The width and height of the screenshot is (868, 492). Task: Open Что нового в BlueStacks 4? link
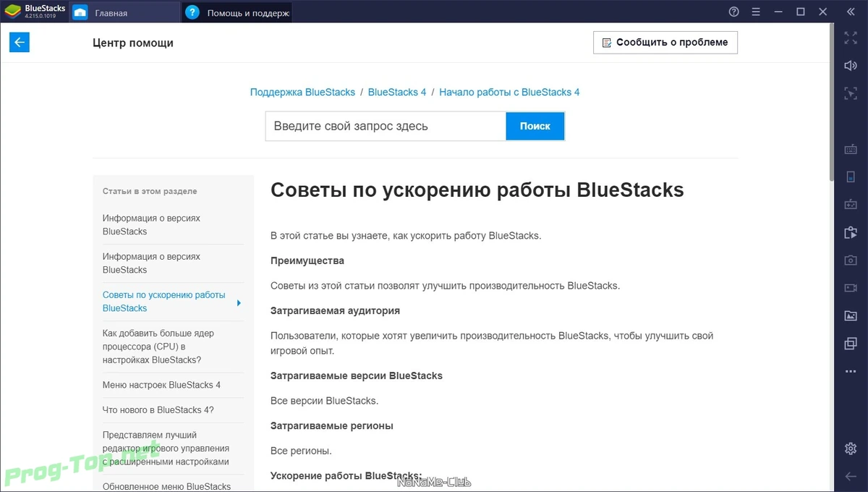coord(158,410)
